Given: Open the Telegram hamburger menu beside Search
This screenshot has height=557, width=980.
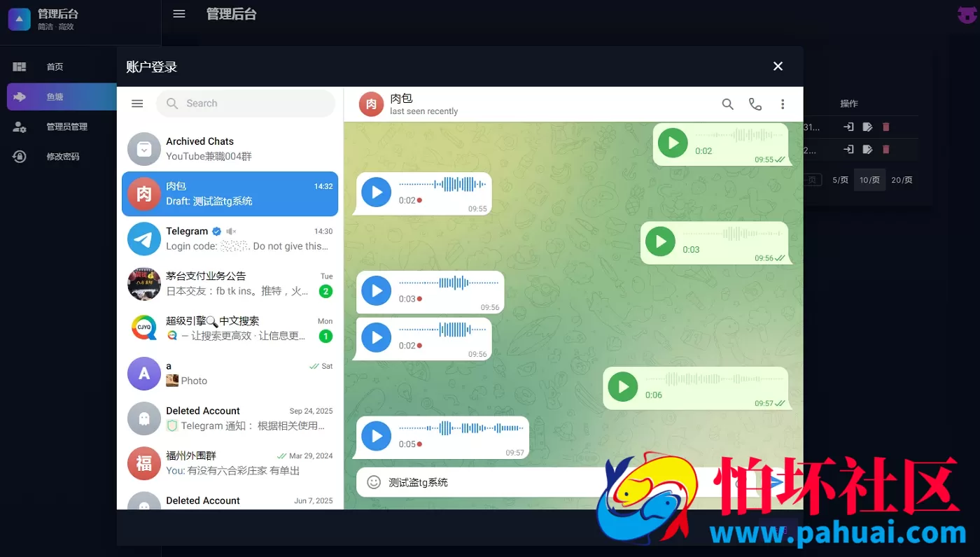Looking at the screenshot, I should coord(137,104).
